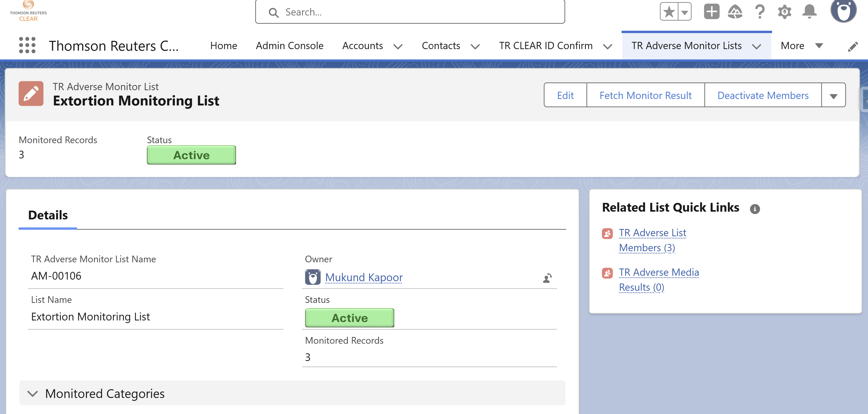Open TR Adverse Media Results (0) link
The image size is (868, 414).
[x=659, y=280]
